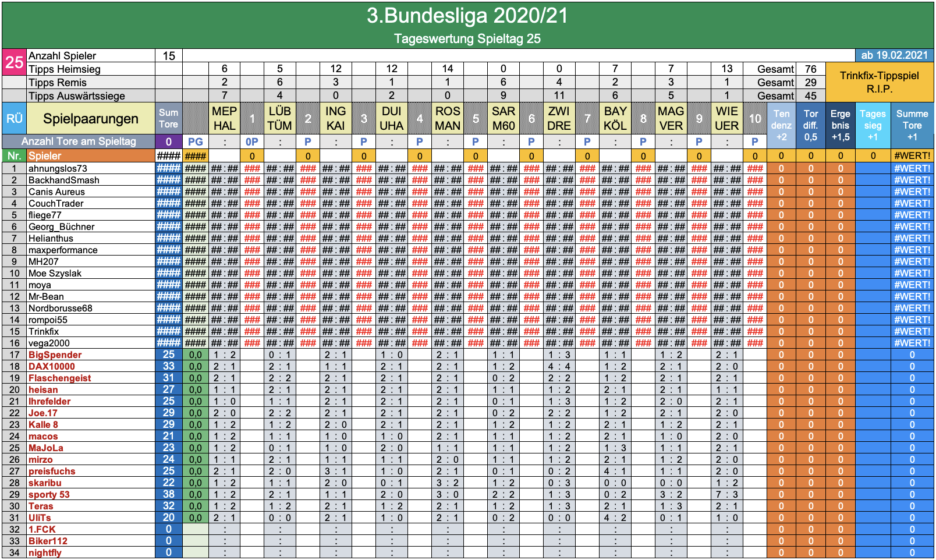Select the Flaschengeist row name
936x560 pixels.
click(x=59, y=378)
